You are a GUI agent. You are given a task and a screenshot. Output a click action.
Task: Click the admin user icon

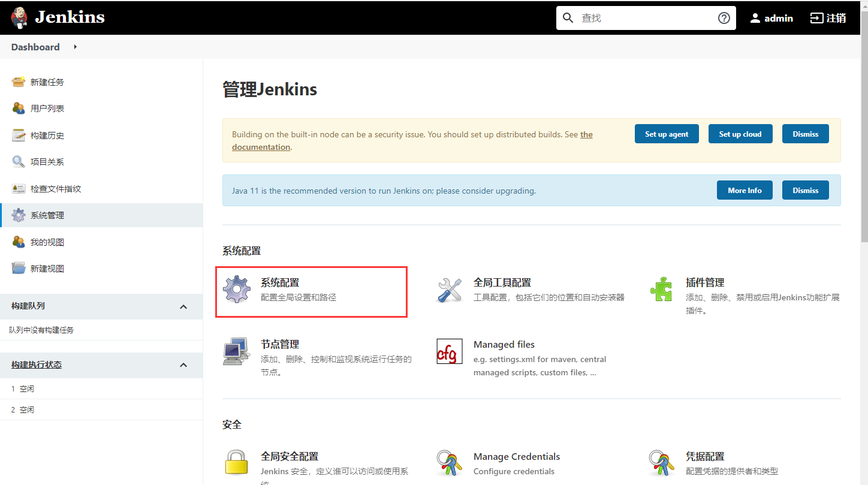point(755,18)
